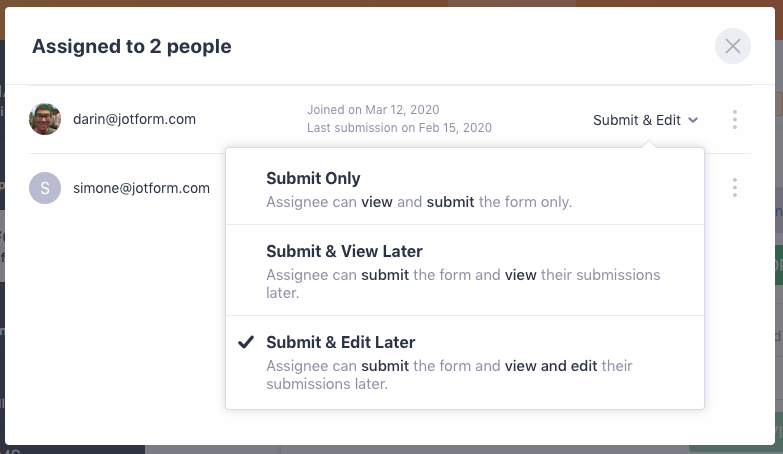Click the Submit & Edit Later description text
783x454 pixels.
pyautogui.click(x=449, y=375)
